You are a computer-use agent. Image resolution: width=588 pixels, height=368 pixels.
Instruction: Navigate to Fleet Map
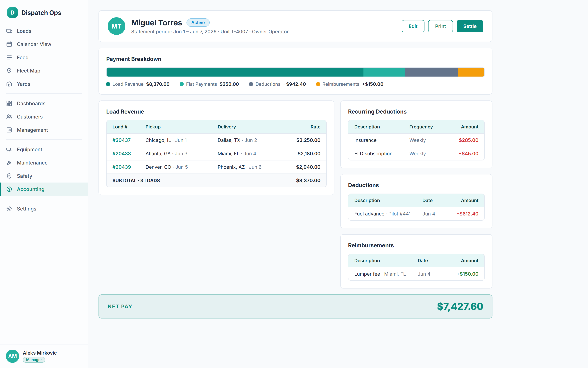44,71
